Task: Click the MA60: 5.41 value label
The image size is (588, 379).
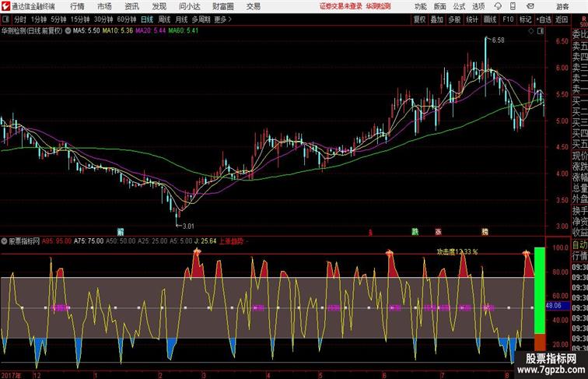Action: coord(184,31)
